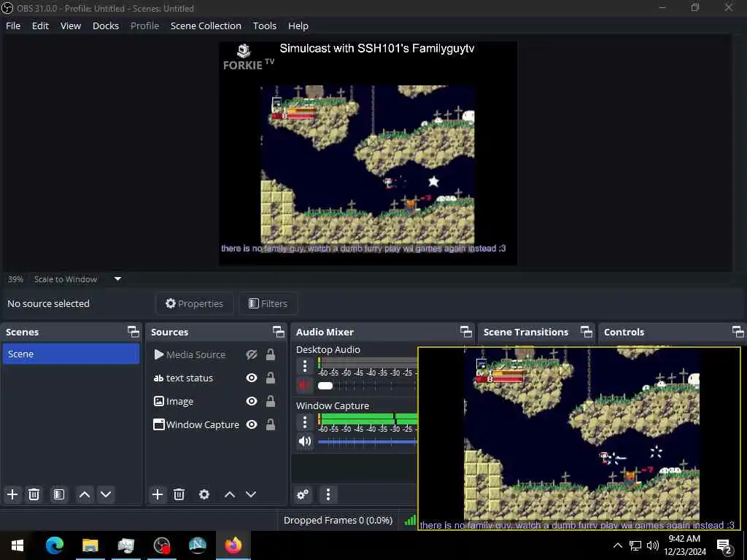
Task: Move scene down arrow in Scenes dock
Action: 106,494
